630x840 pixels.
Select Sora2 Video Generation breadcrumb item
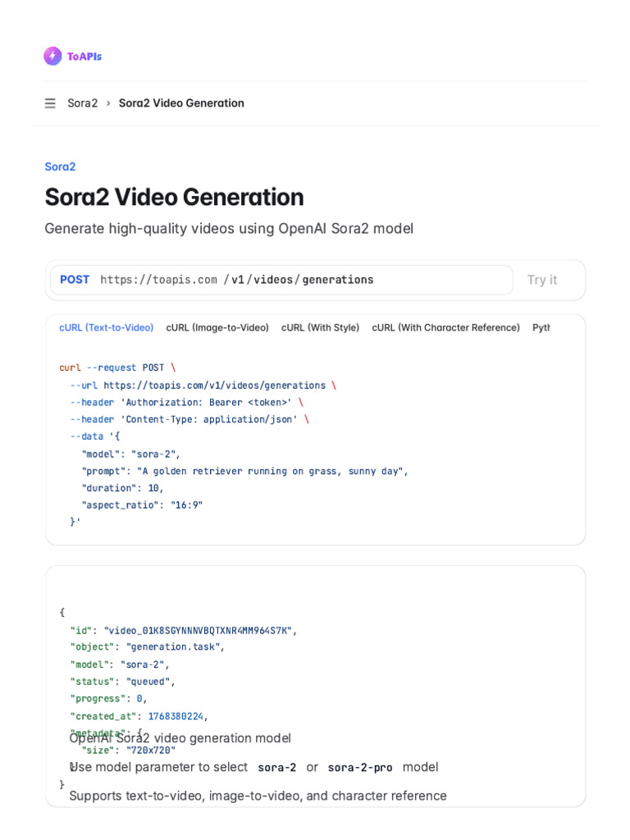pos(181,103)
